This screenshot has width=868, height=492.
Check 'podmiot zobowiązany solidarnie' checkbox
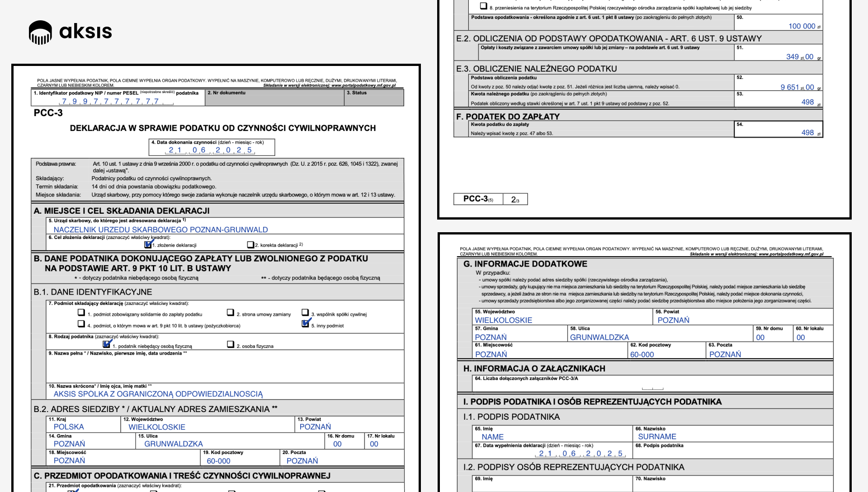[81, 313]
